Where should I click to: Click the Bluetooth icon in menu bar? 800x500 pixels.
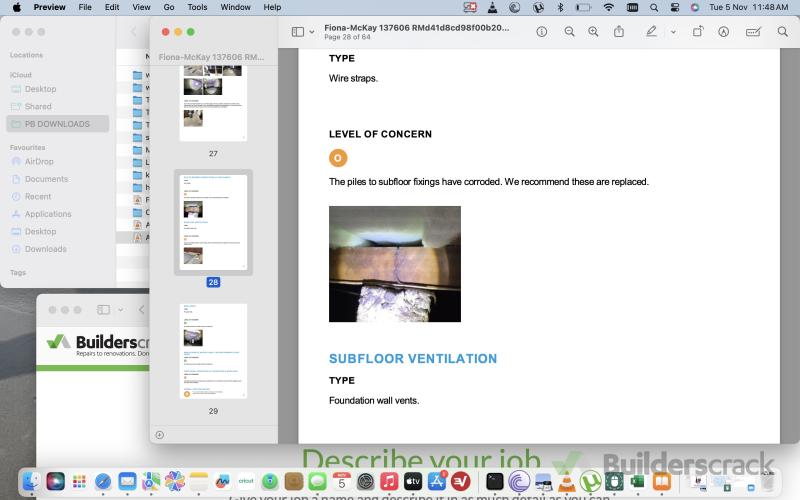coord(560,7)
